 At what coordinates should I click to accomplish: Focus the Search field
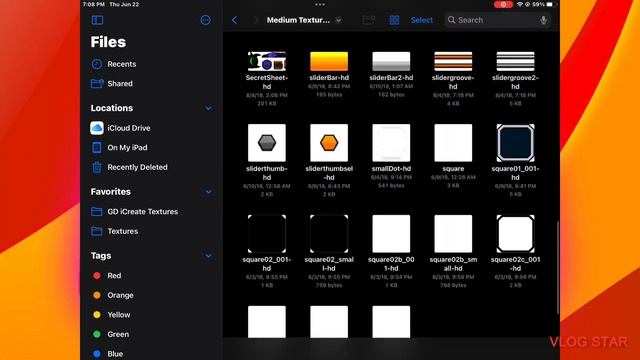point(498,20)
